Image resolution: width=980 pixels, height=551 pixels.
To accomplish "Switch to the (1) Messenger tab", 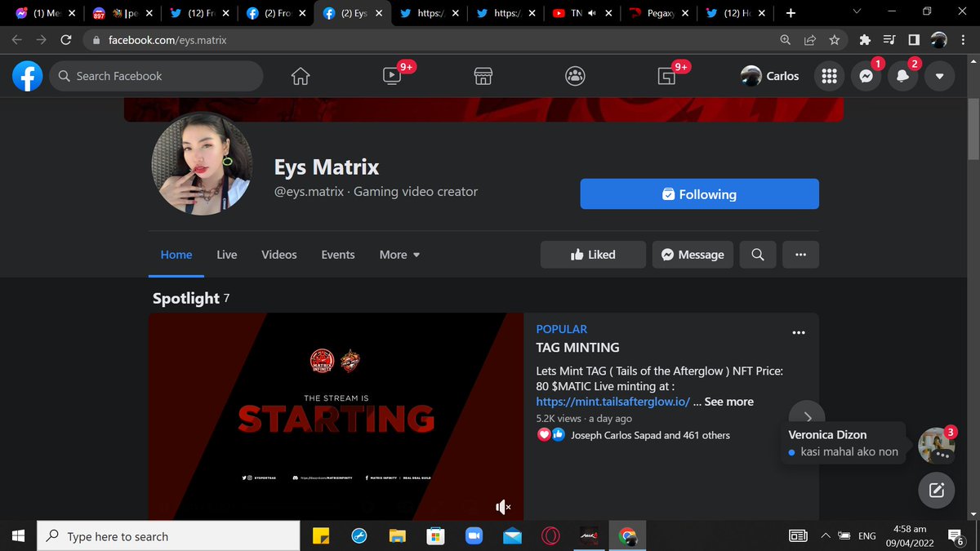I will [x=47, y=13].
